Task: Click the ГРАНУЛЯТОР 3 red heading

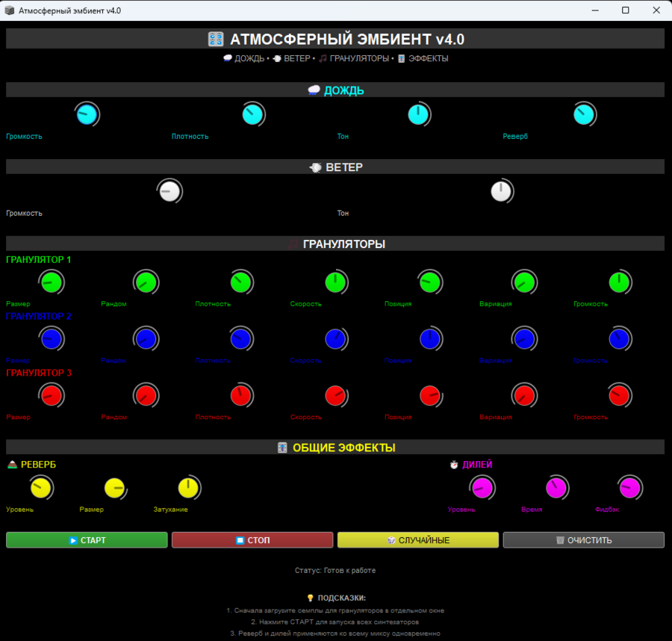Action: pyautogui.click(x=39, y=373)
